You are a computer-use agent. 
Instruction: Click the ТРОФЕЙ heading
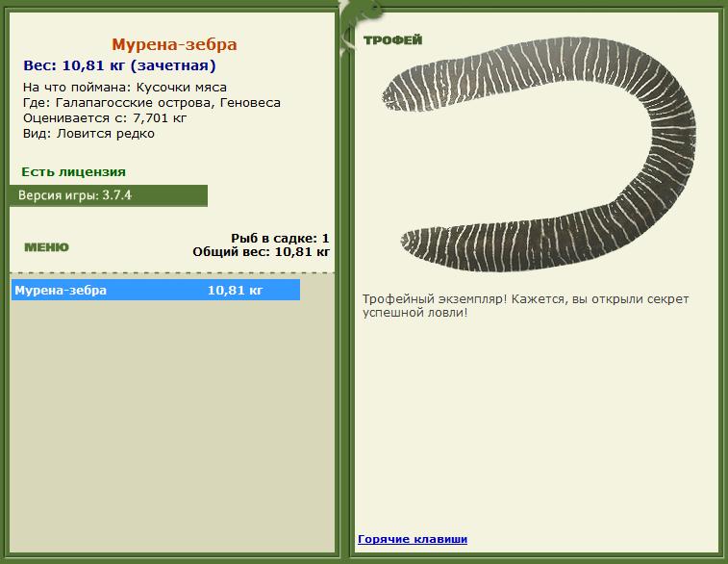[x=392, y=40]
